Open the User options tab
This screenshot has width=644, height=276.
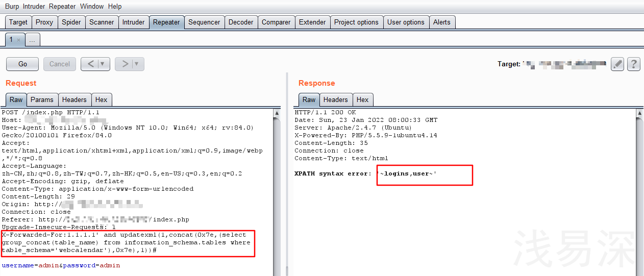[406, 22]
